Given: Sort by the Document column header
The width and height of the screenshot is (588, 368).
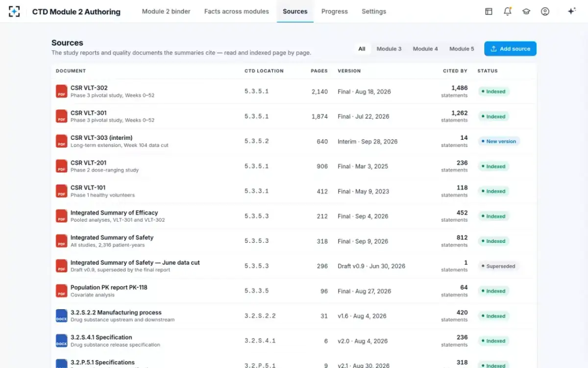Looking at the screenshot, I should click(x=71, y=71).
